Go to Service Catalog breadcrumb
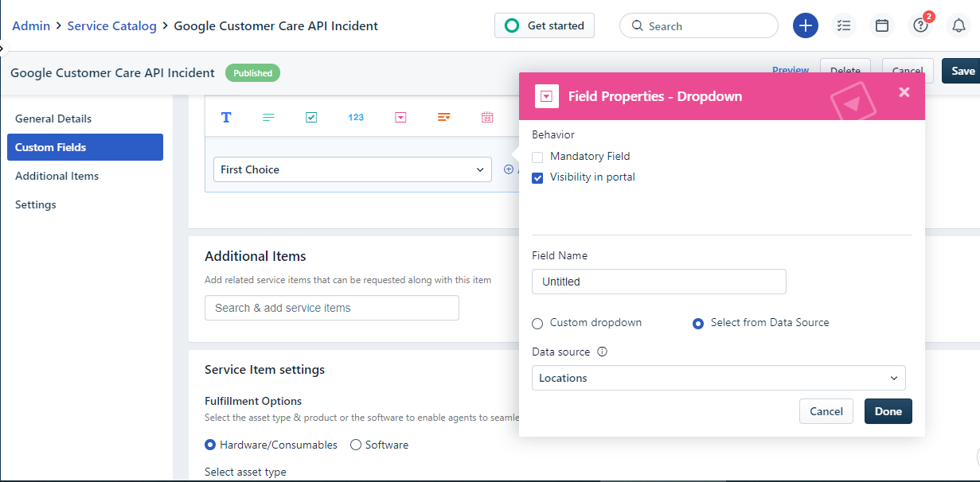Viewport: 980px width, 482px height. [112, 25]
